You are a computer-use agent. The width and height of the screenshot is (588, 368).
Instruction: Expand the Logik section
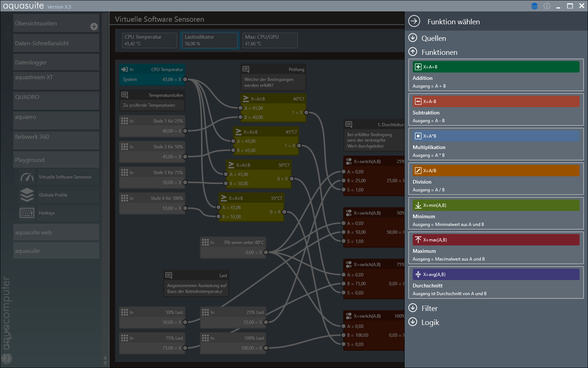click(x=413, y=322)
